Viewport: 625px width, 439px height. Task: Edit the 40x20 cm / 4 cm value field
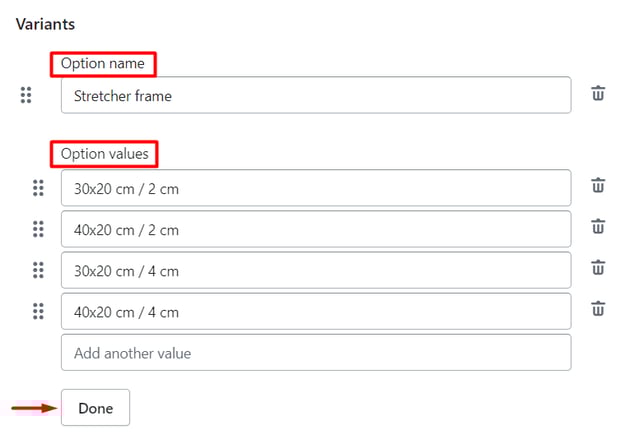(x=315, y=311)
